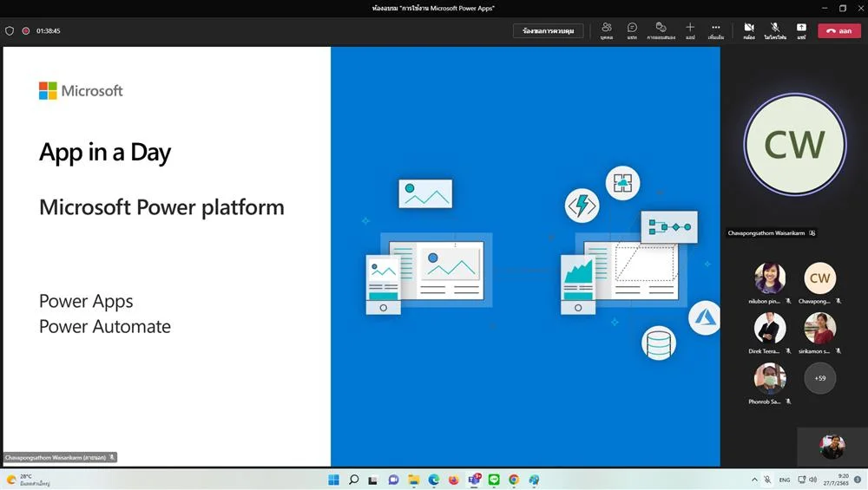Click the 01:38:45 meeting timer
868x490 pixels.
coord(48,31)
